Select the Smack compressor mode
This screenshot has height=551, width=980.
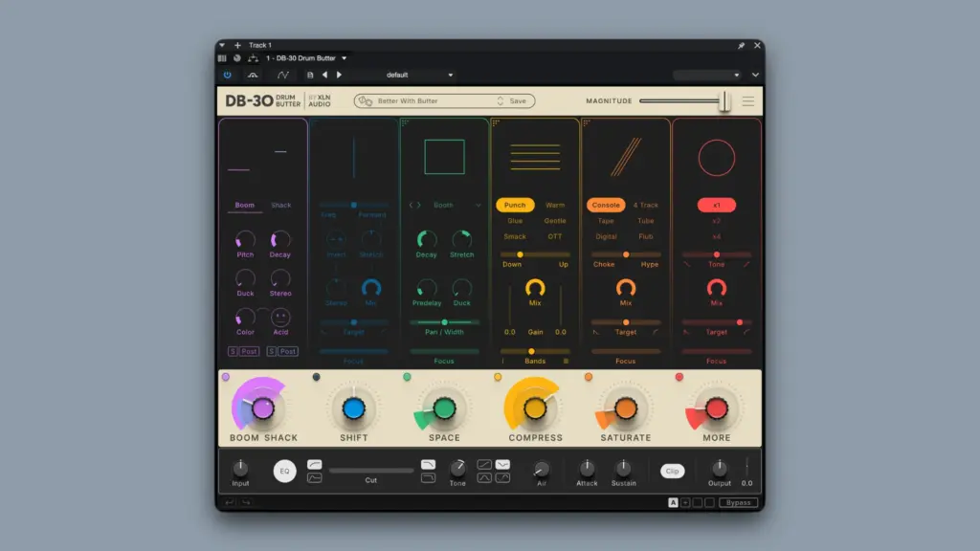515,237
